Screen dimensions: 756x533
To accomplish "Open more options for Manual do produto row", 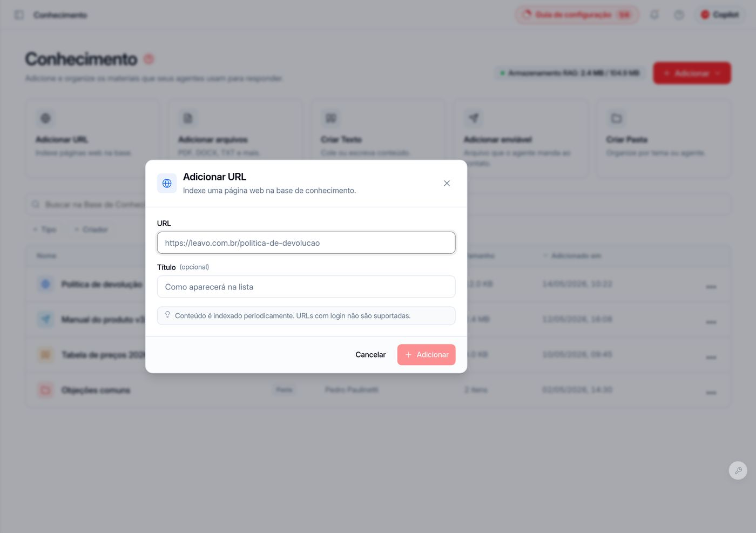I will point(711,322).
